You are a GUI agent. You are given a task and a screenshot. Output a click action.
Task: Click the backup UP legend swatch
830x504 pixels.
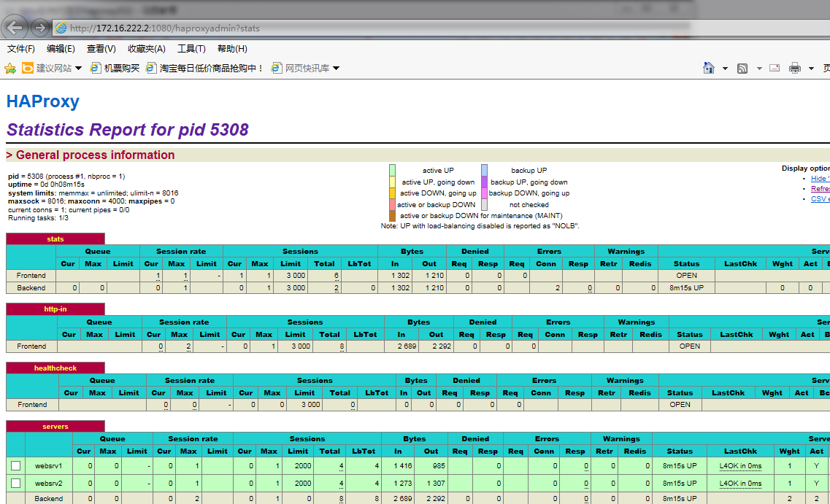[x=484, y=170]
